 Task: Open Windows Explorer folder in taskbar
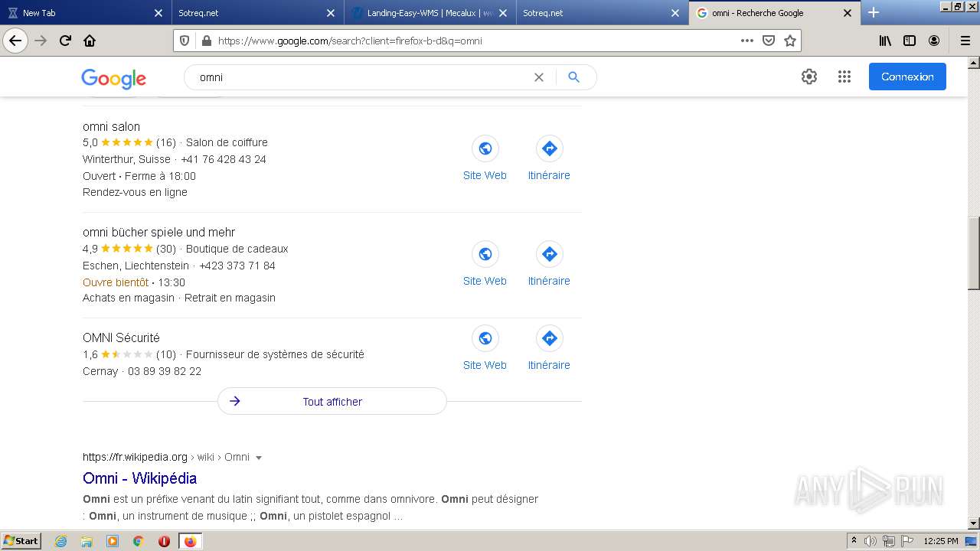pyautogui.click(x=87, y=541)
